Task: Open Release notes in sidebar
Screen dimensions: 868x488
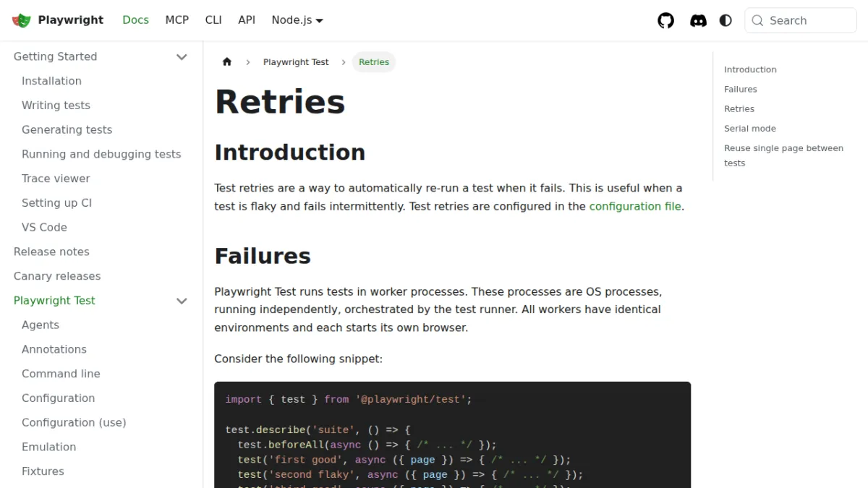Action: (x=51, y=252)
